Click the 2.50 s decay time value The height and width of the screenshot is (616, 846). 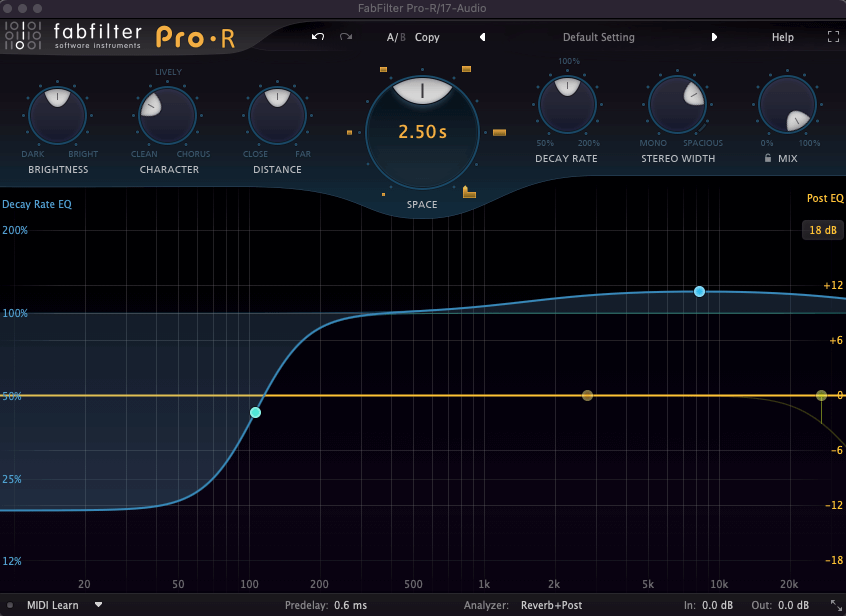click(x=422, y=132)
